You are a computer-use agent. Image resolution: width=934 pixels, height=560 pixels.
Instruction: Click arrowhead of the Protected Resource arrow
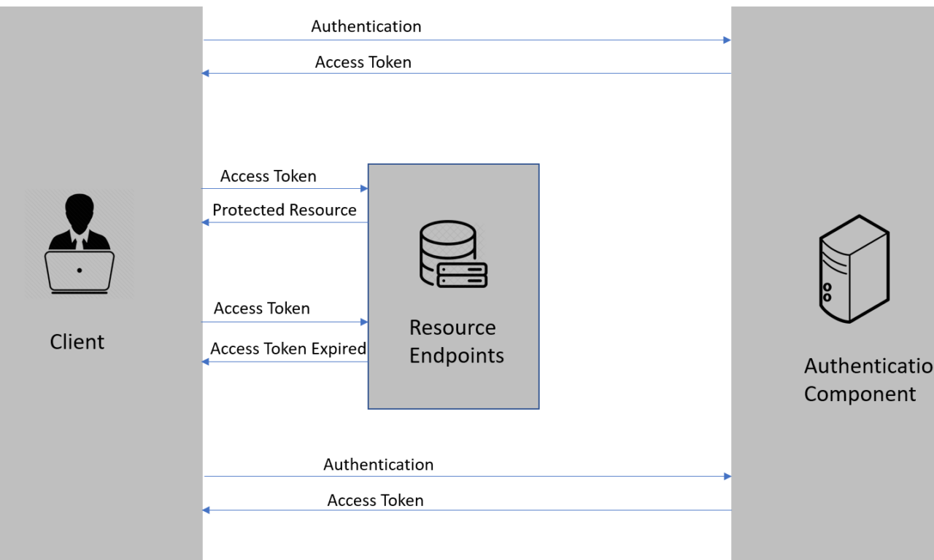pos(206,222)
